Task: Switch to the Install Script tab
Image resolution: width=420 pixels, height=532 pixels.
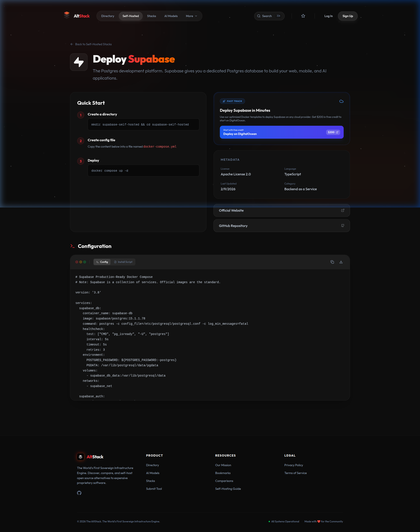Action: pos(123,262)
